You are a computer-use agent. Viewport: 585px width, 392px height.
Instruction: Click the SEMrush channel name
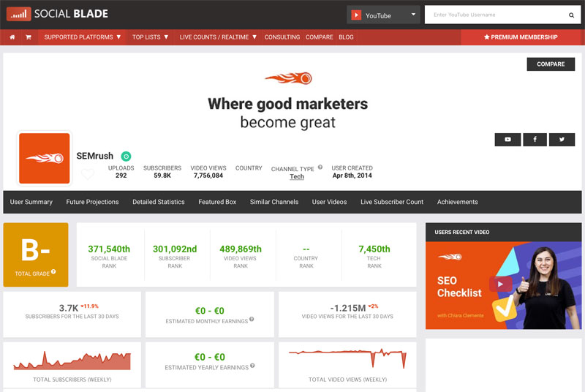pyautogui.click(x=95, y=156)
